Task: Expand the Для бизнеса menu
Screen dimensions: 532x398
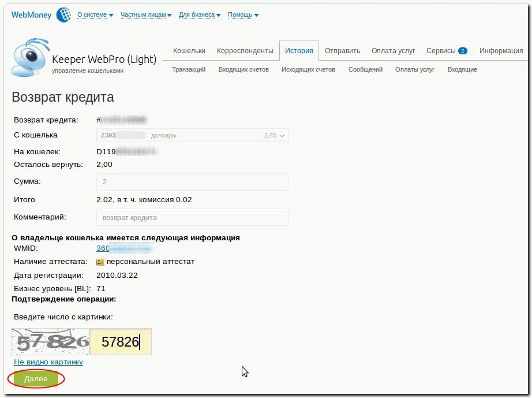Action: click(200, 15)
